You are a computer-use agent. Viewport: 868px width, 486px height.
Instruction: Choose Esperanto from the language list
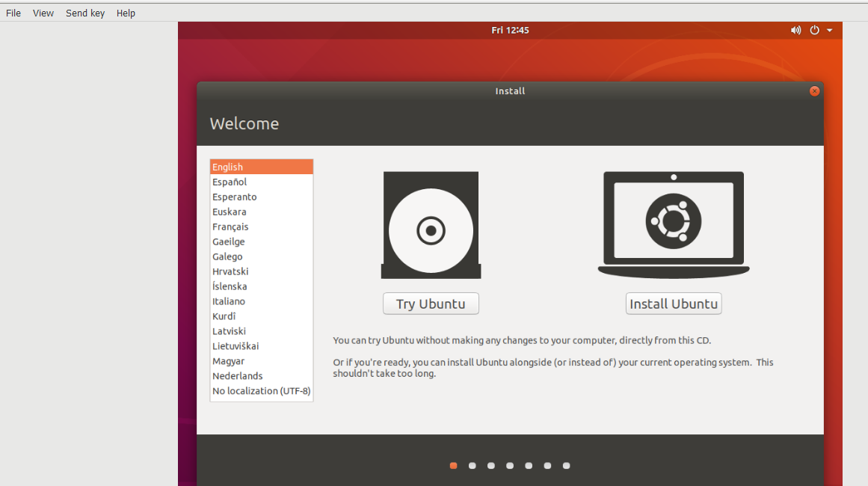click(234, 197)
